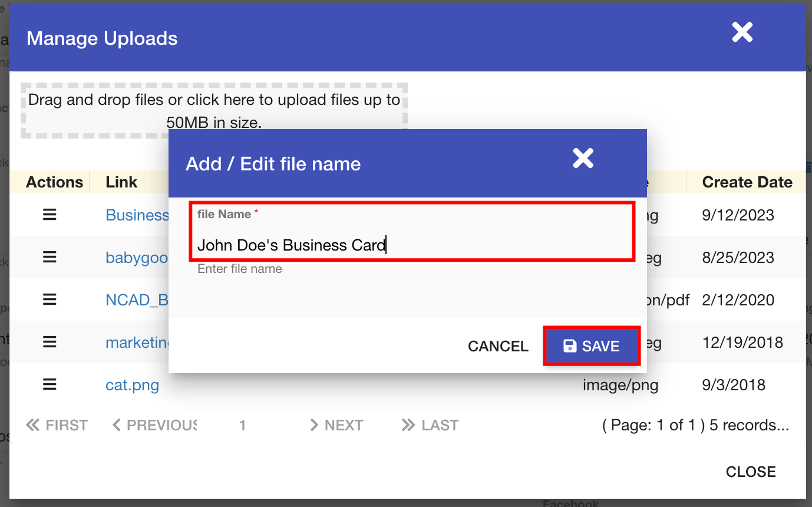Cancel editing the file name

[x=497, y=346]
